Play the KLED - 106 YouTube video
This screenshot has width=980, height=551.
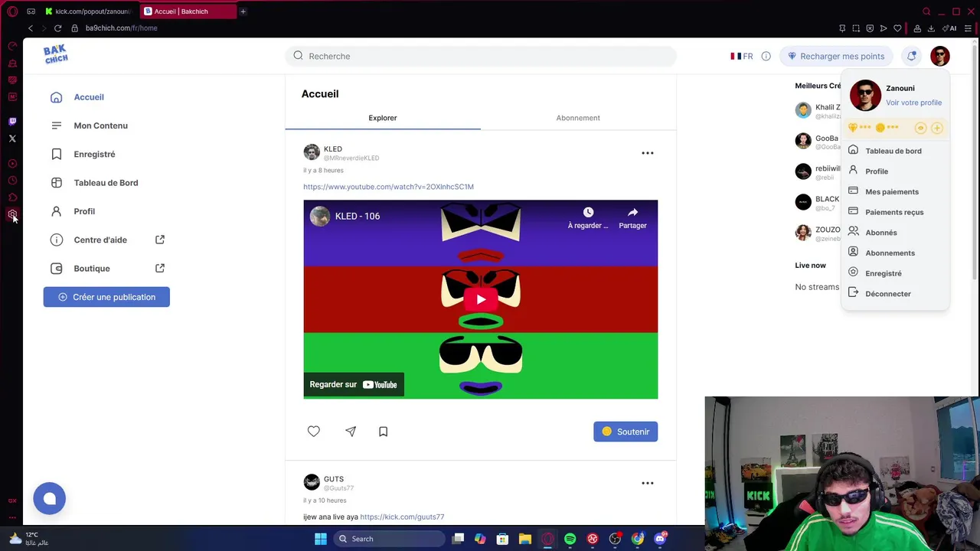coord(481,299)
